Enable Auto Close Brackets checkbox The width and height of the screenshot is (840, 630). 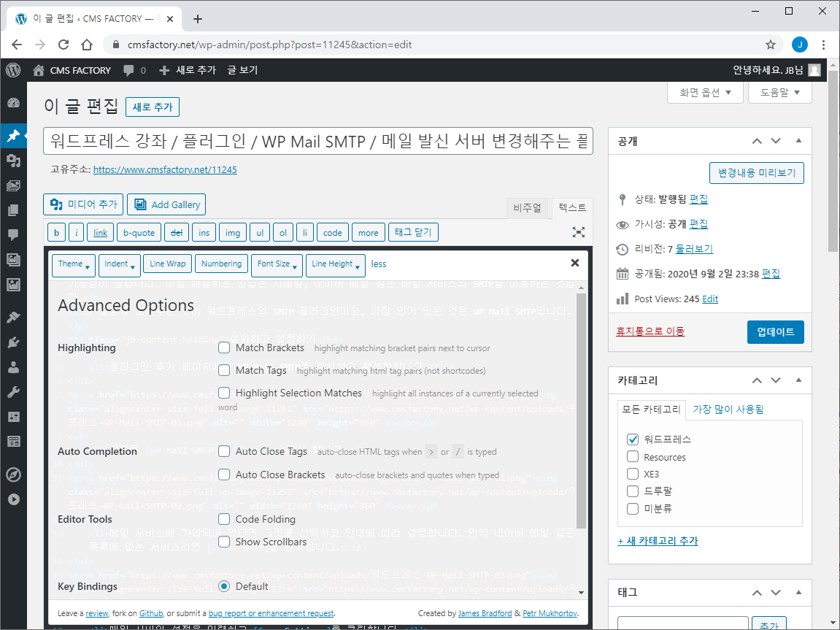pyautogui.click(x=224, y=475)
